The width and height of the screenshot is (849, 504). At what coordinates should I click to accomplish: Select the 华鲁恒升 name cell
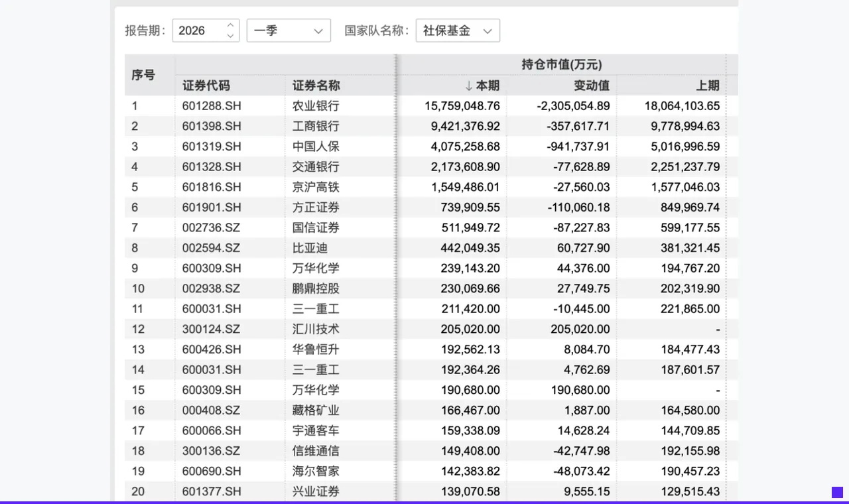(x=316, y=349)
